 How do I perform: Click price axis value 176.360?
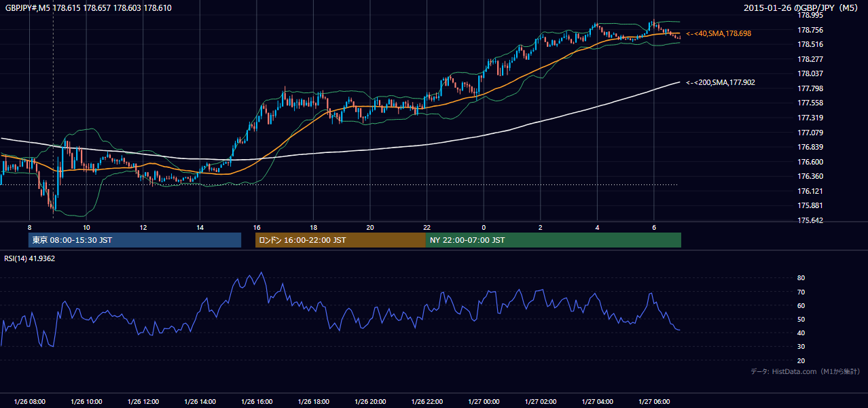810,176
